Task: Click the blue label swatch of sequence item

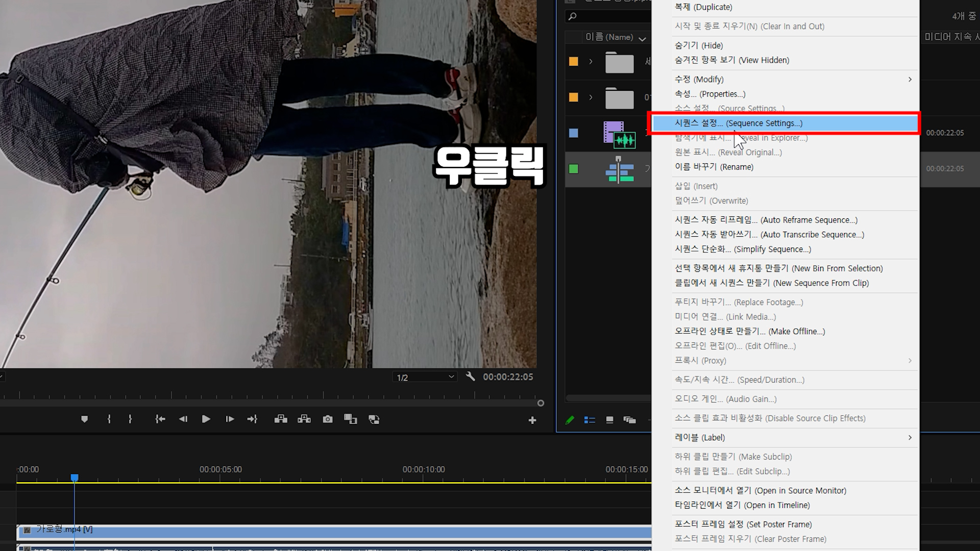Action: coord(574,133)
